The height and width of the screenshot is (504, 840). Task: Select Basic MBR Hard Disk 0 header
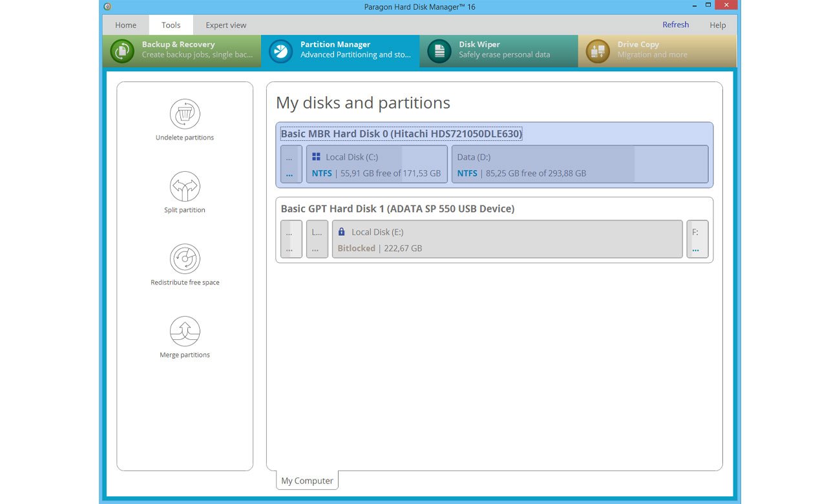pos(401,134)
